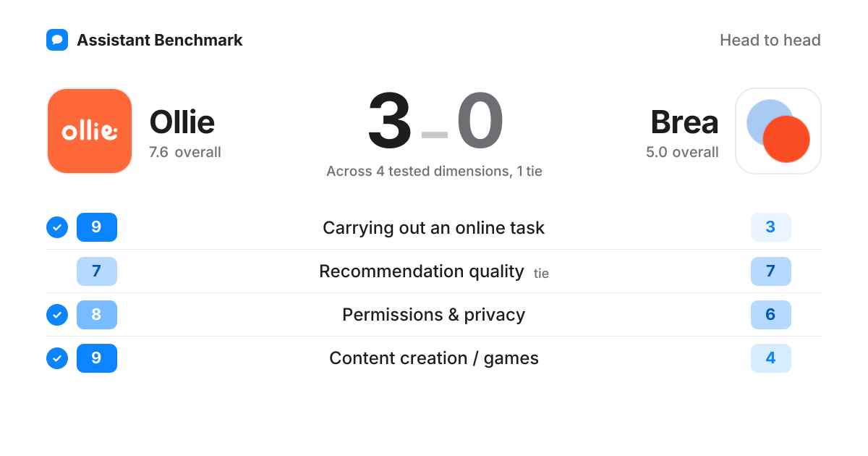The height and width of the screenshot is (456, 868).
Task: Click the checkmark beside Carrying out an online task
Action: click(57, 227)
